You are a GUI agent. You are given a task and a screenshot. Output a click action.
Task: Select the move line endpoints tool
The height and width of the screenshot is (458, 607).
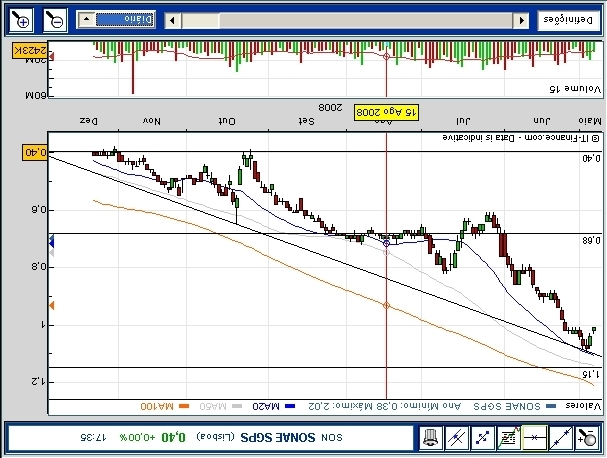483,438
